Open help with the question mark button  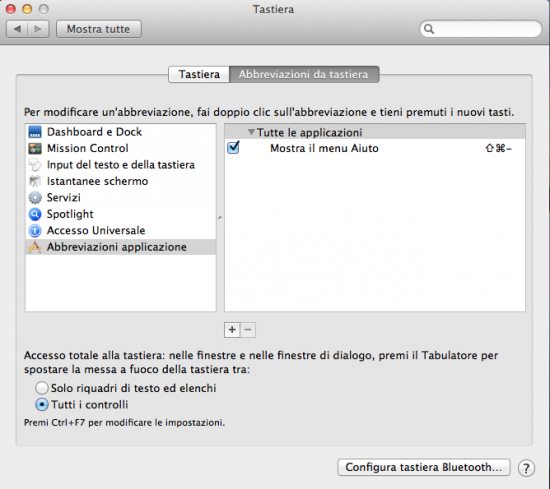pyautogui.click(x=526, y=468)
